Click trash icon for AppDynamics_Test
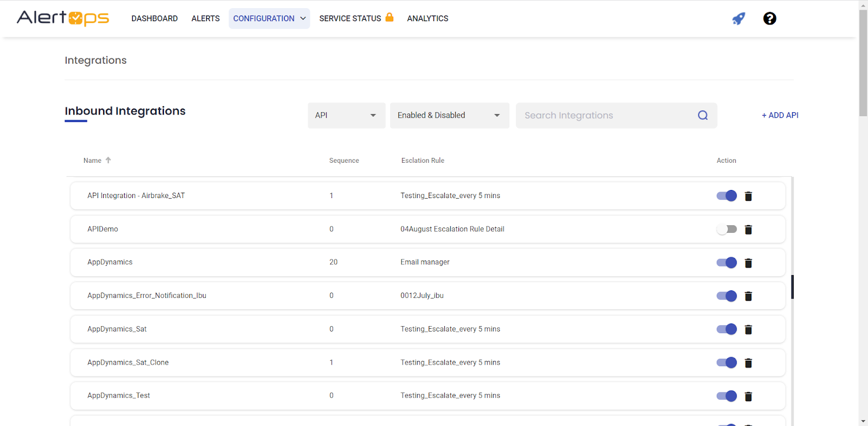868x426 pixels. point(748,396)
